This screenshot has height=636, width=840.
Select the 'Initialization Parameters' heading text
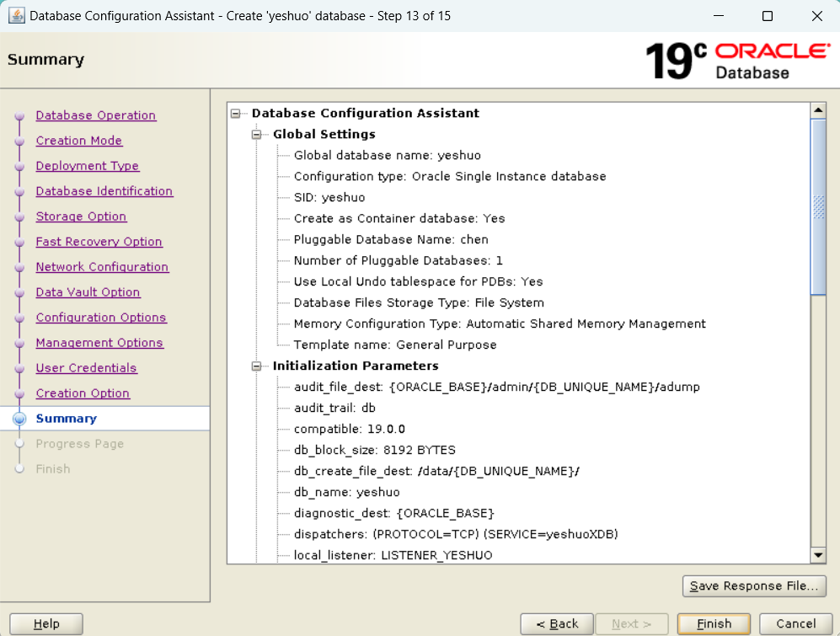tap(356, 366)
